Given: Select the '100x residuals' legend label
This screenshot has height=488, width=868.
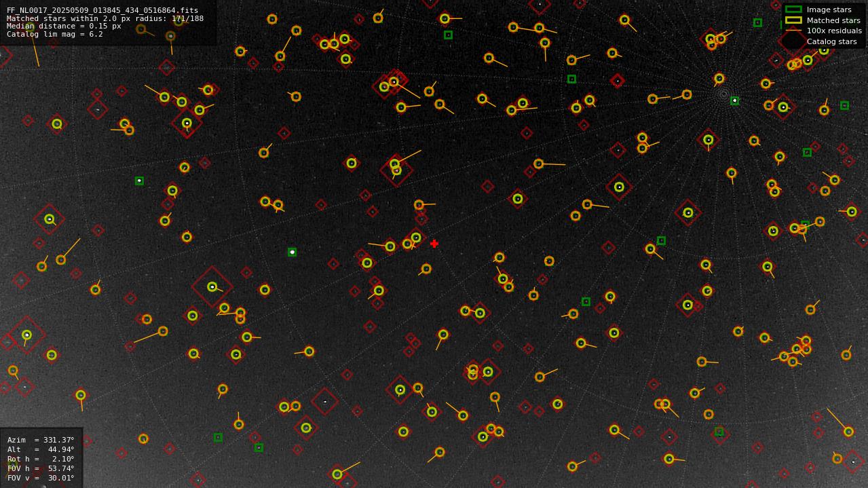Looking at the screenshot, I should point(834,31).
